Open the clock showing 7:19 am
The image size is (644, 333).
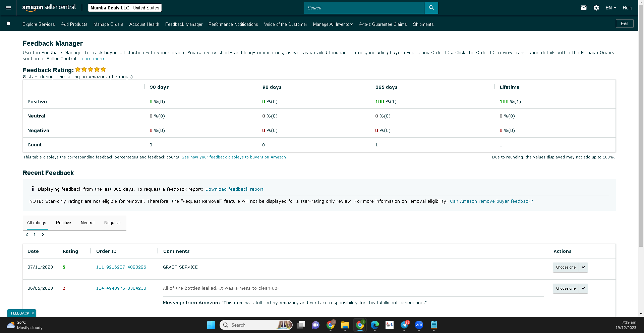click(x=626, y=325)
